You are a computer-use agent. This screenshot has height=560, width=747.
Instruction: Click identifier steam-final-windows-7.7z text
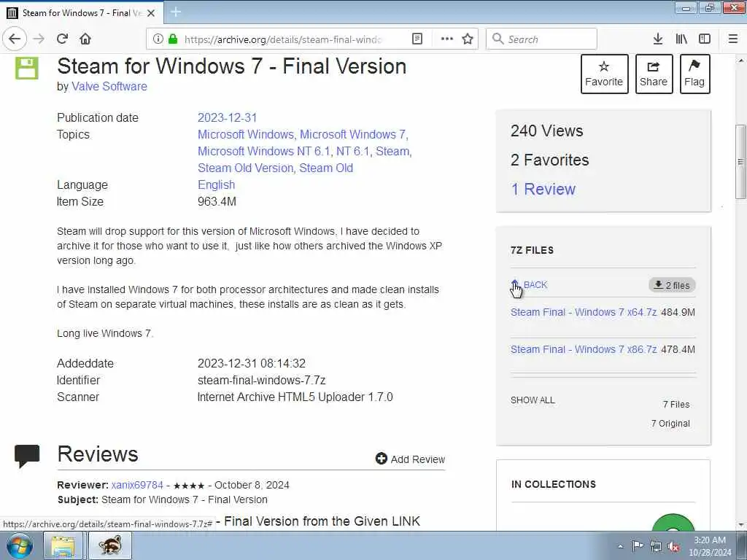262,381
